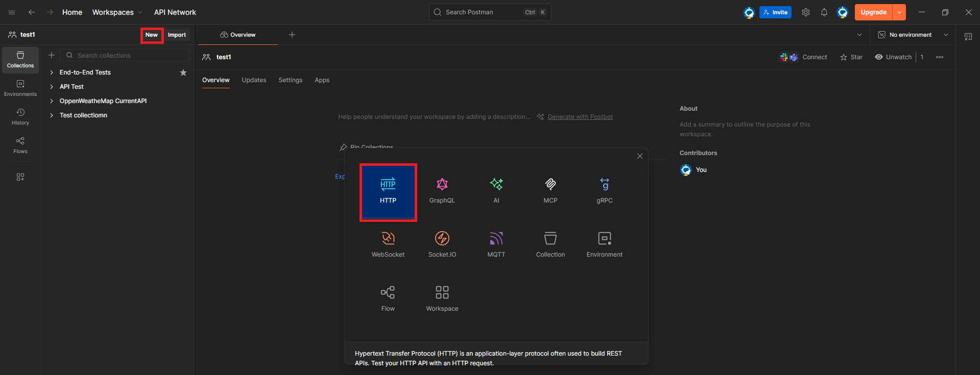Click the Import button
Image resolution: width=980 pixels, height=375 pixels.
click(x=177, y=35)
